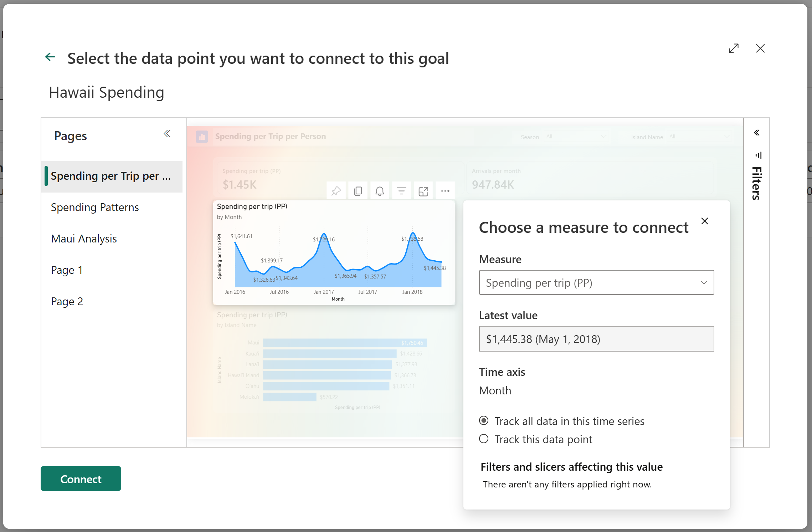
Task: Pin the Spending per trip visual
Action: (336, 191)
